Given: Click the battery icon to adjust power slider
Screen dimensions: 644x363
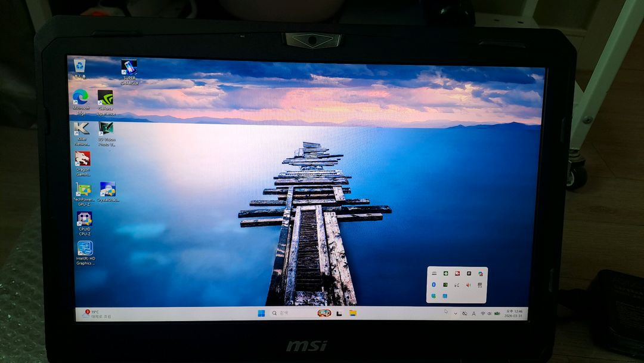Looking at the screenshot, I should click(497, 312).
